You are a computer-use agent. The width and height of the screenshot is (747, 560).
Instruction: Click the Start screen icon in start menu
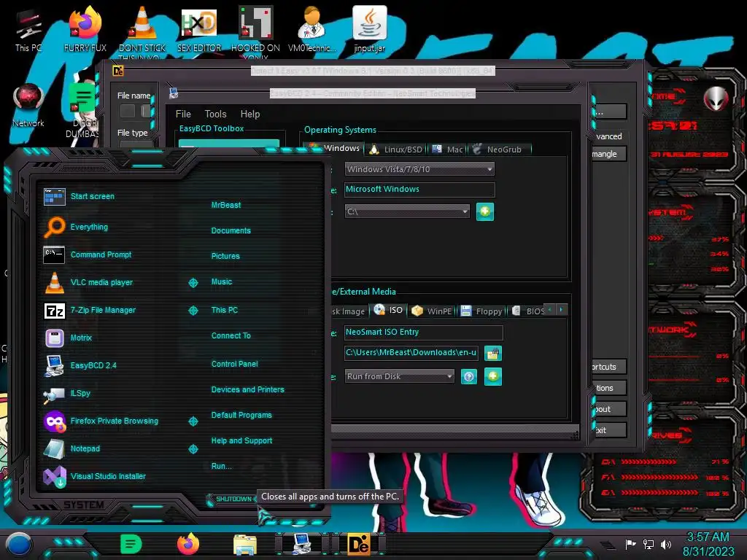pyautogui.click(x=54, y=196)
